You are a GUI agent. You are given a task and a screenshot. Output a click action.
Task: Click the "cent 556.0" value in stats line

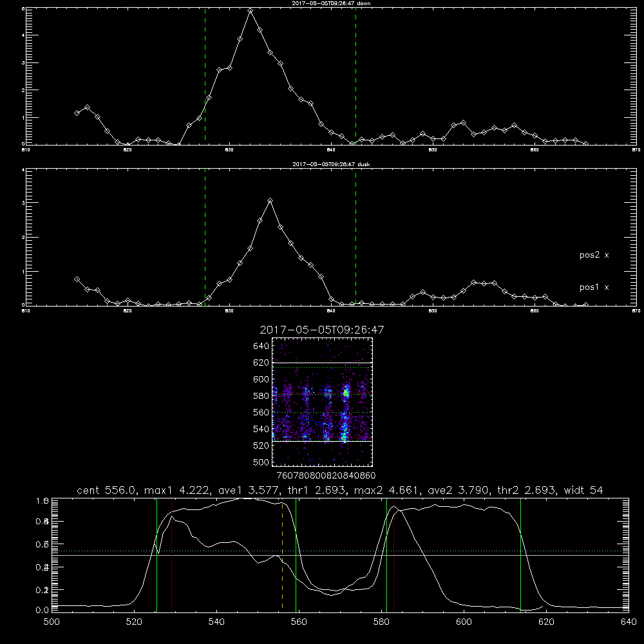point(108,490)
